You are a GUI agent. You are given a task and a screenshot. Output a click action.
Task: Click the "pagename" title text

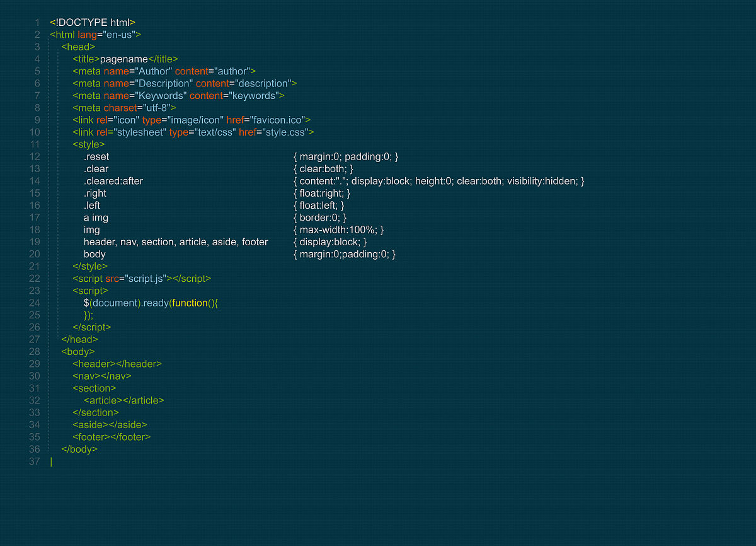(123, 59)
